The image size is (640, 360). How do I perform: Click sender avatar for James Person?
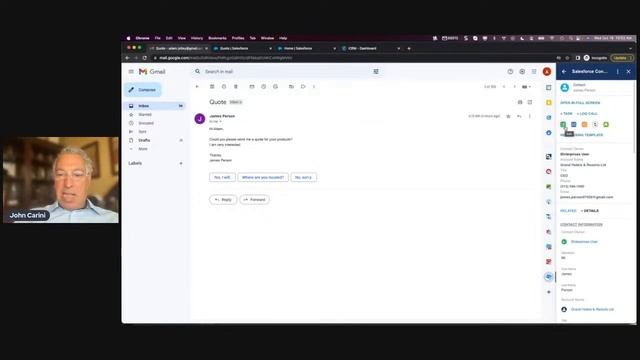(x=200, y=119)
